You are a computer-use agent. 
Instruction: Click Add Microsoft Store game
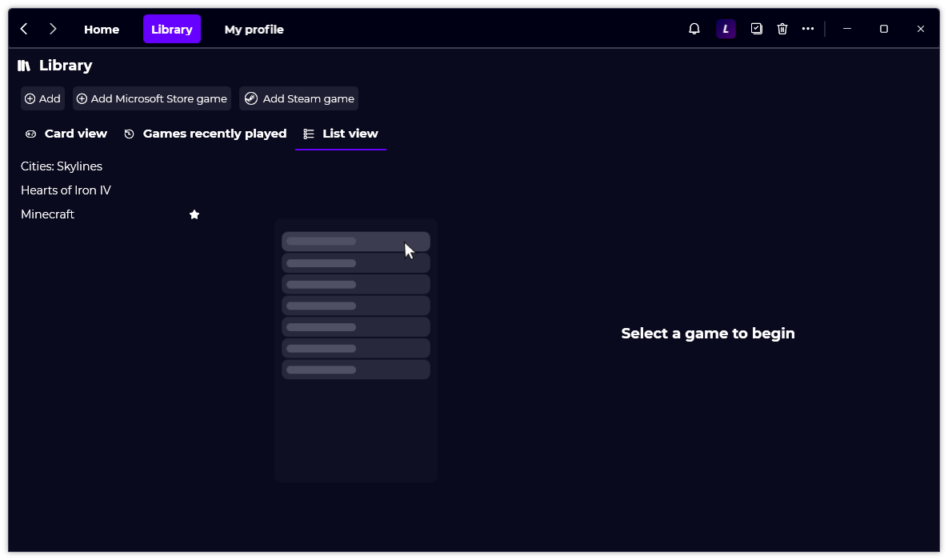point(152,98)
